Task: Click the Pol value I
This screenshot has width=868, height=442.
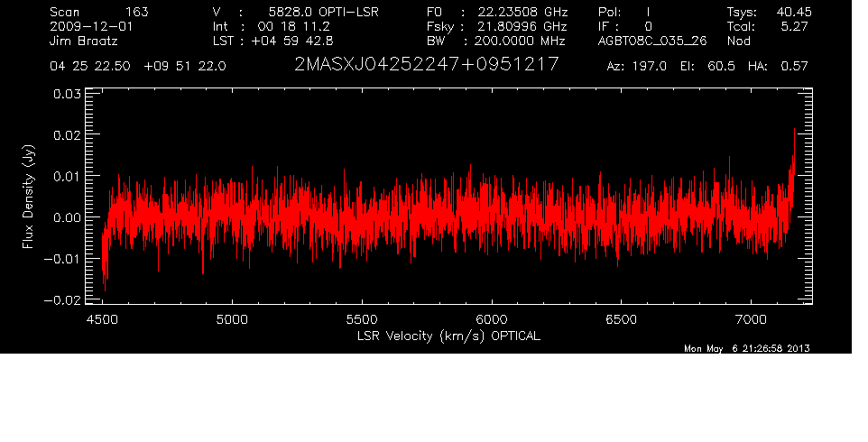Action: coord(648,12)
